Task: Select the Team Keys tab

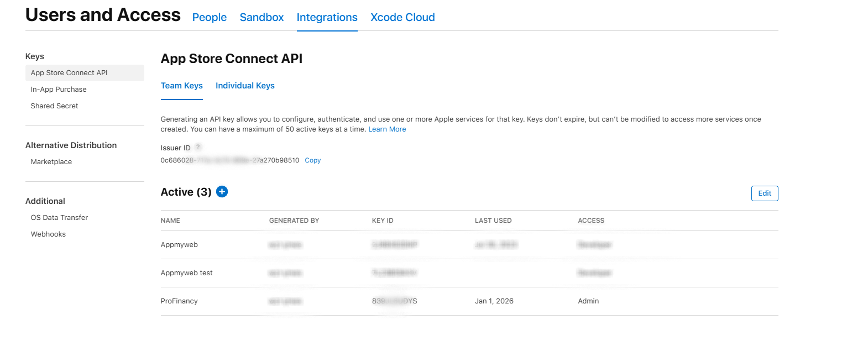Action: [x=182, y=86]
